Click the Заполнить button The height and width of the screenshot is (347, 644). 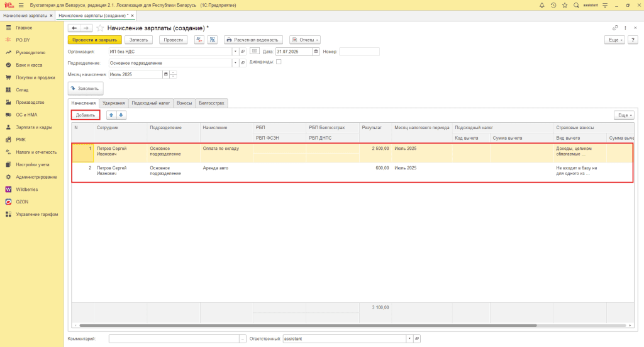(x=86, y=89)
